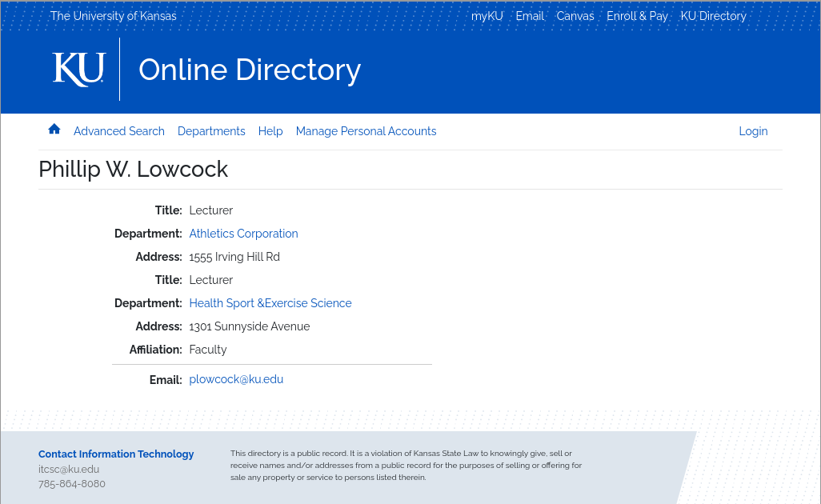Image resolution: width=821 pixels, height=504 pixels.
Task: Click the Online Directory title
Action: (250, 70)
